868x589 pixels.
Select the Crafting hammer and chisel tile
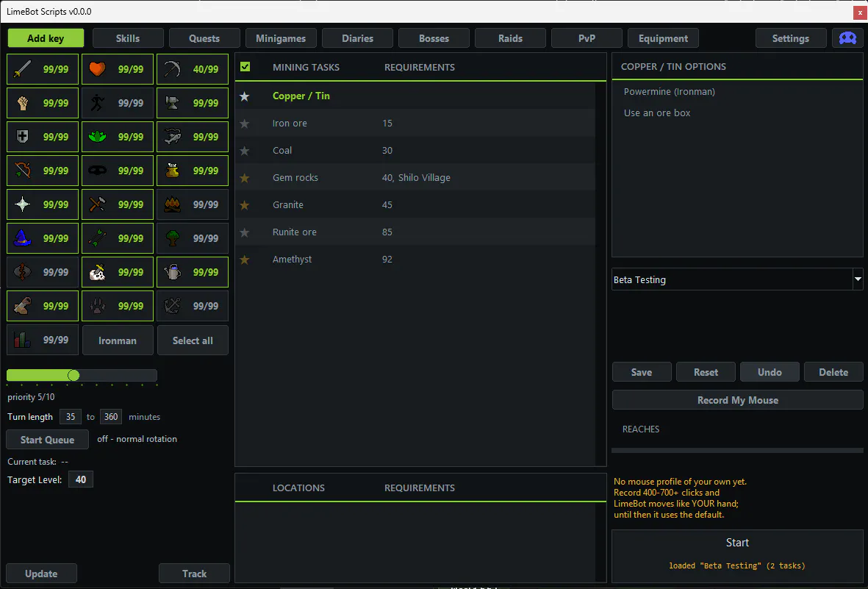(x=118, y=204)
